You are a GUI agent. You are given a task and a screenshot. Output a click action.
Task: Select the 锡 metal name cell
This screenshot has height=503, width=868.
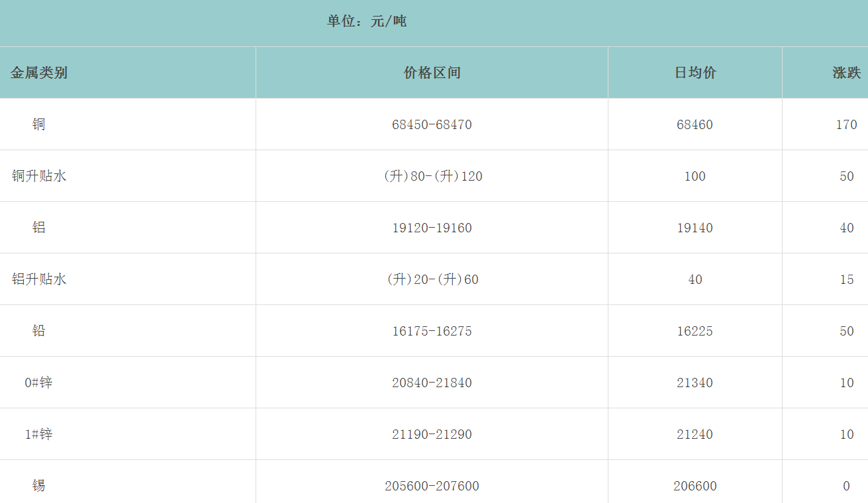(39, 486)
